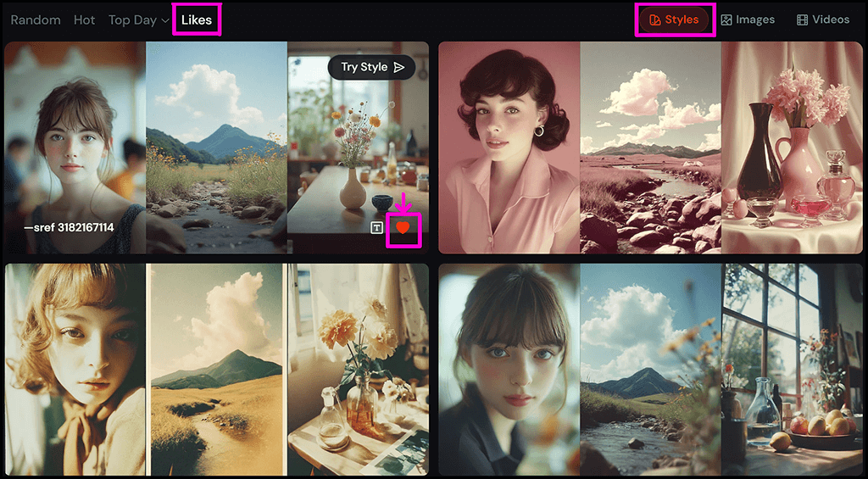This screenshot has width=868, height=479.
Task: Open window with fruit bowl thumbnail
Action: 793,370
